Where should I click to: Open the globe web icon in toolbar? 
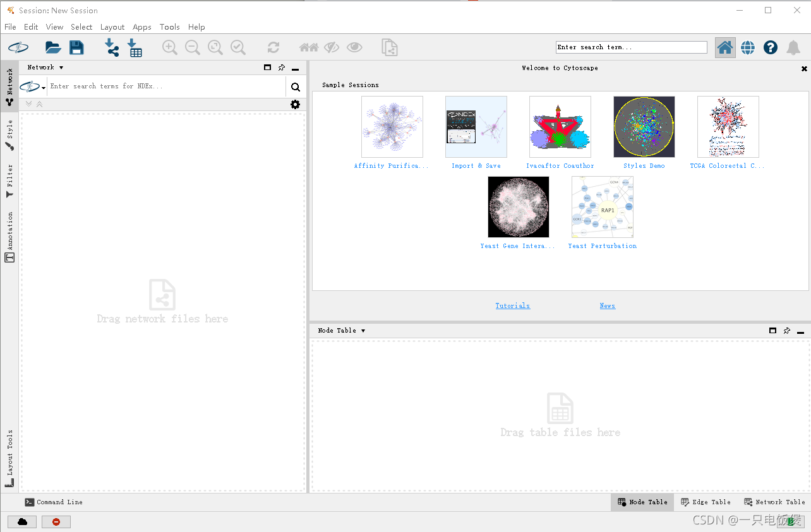[x=748, y=47]
